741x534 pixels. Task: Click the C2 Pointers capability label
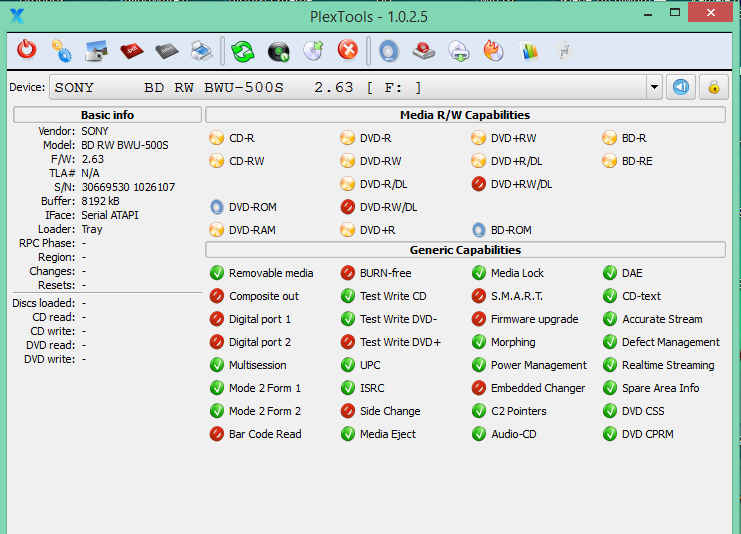[518, 411]
